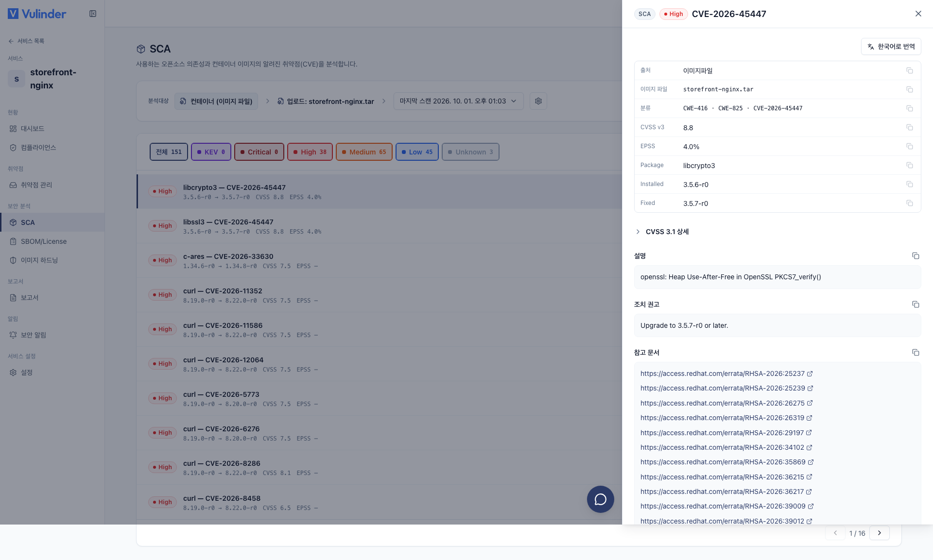Screen dimensions: 933x560
Task: Open RHSA-2026:26275 reference link
Action: 726,403
